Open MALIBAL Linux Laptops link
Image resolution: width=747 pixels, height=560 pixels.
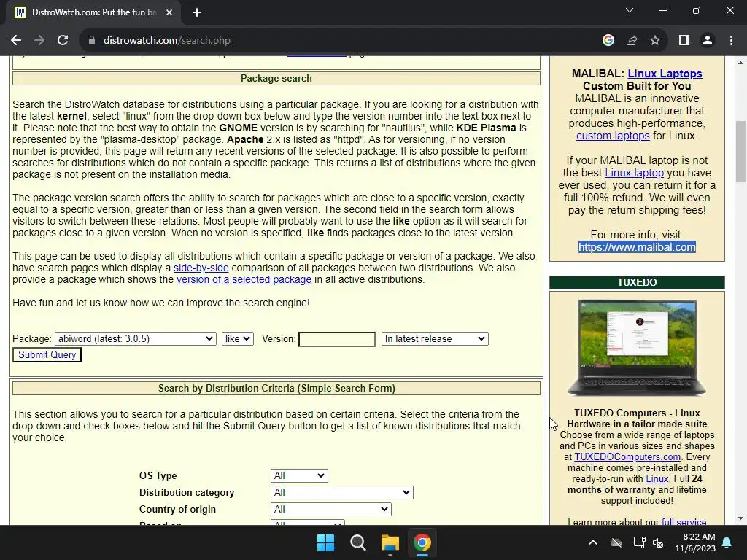click(x=665, y=74)
